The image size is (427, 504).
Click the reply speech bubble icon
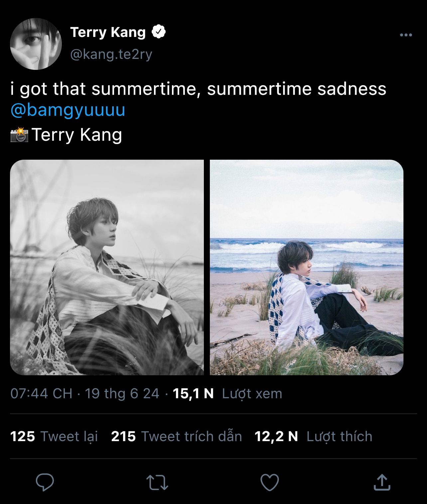click(45, 483)
